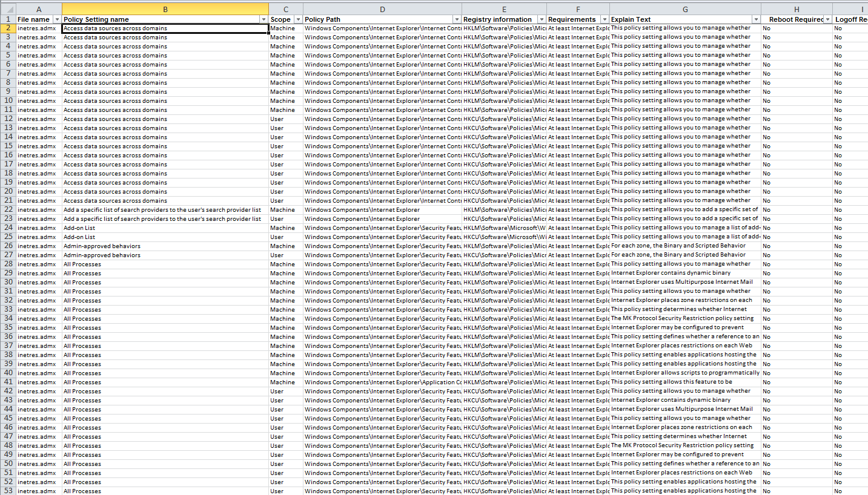Select 'Add-on List' cell in row 24
Screen dimensions: 868x495
pyautogui.click(x=165, y=228)
